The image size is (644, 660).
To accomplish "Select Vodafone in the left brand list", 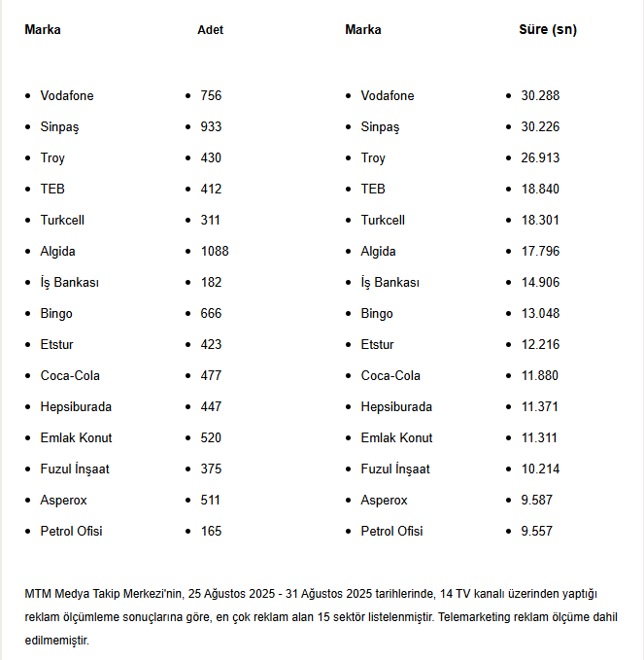I will point(67,95).
